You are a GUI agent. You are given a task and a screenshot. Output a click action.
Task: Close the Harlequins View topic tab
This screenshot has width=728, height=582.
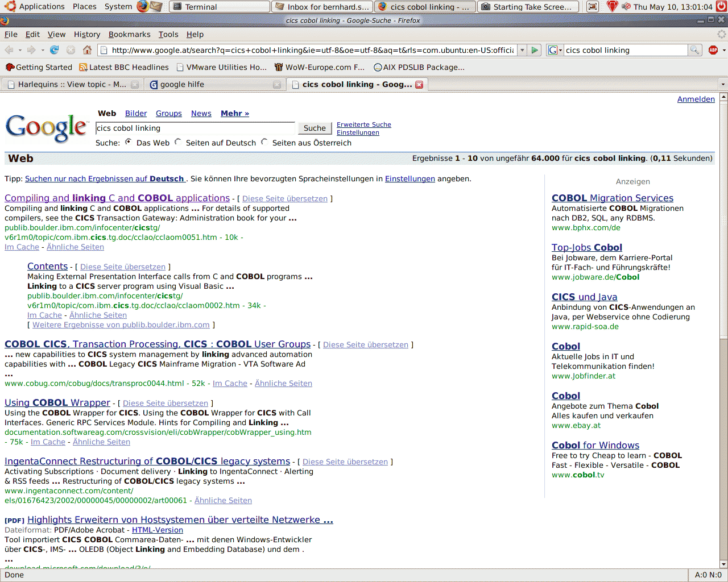(x=135, y=85)
